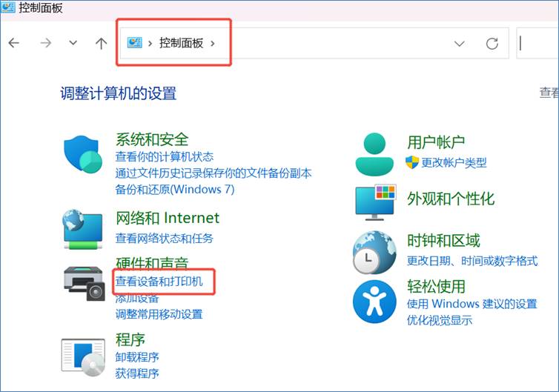This screenshot has width=559, height=392.
Task: Open 时钟和区域 category
Action: coord(443,241)
